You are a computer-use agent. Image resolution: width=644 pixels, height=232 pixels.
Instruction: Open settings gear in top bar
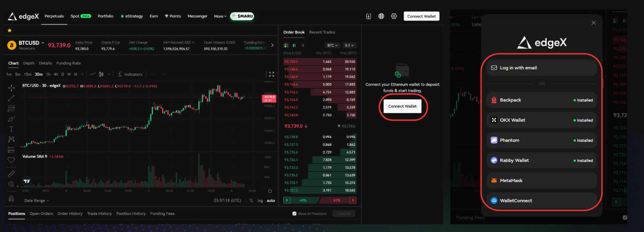coord(394,16)
